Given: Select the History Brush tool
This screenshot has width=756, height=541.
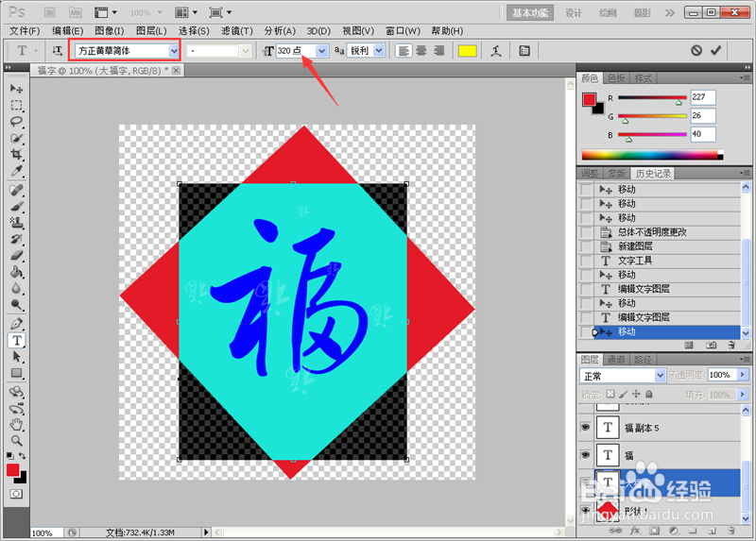Looking at the screenshot, I should point(16,239).
